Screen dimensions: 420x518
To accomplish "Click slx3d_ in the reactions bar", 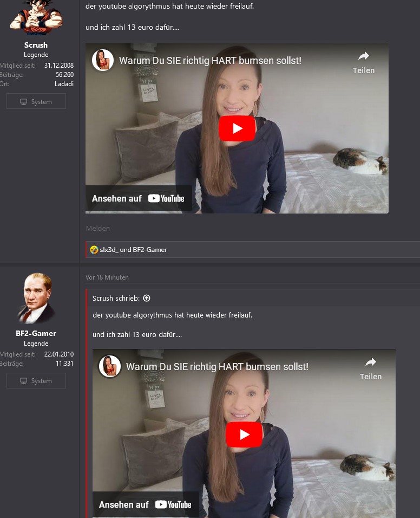I will pos(109,250).
